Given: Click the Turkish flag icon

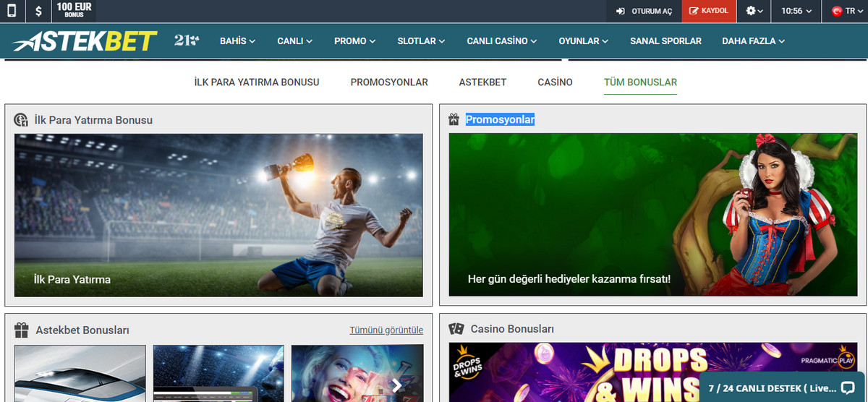Looking at the screenshot, I should pyautogui.click(x=837, y=11).
